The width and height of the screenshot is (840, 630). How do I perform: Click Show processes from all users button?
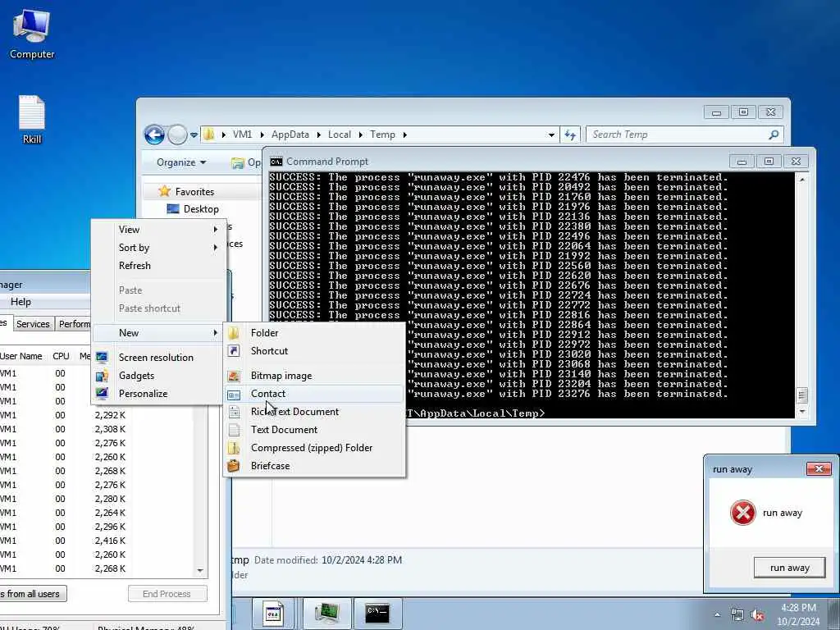click(x=33, y=594)
